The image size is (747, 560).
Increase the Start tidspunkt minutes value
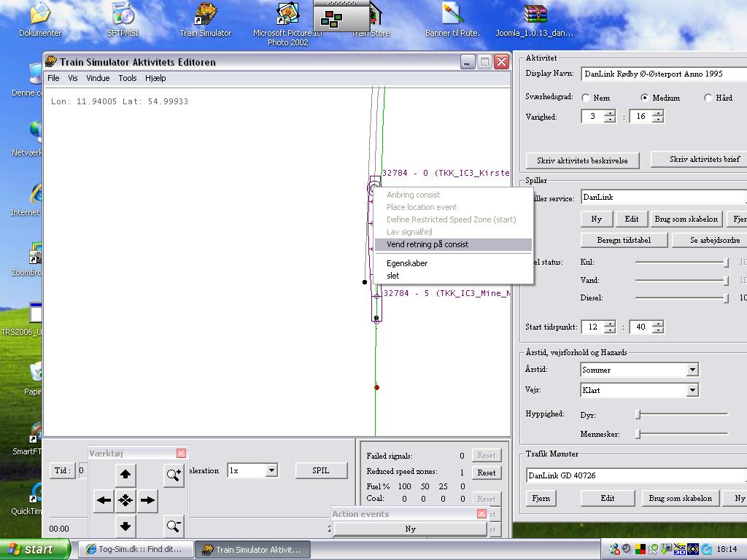pyautogui.click(x=658, y=324)
